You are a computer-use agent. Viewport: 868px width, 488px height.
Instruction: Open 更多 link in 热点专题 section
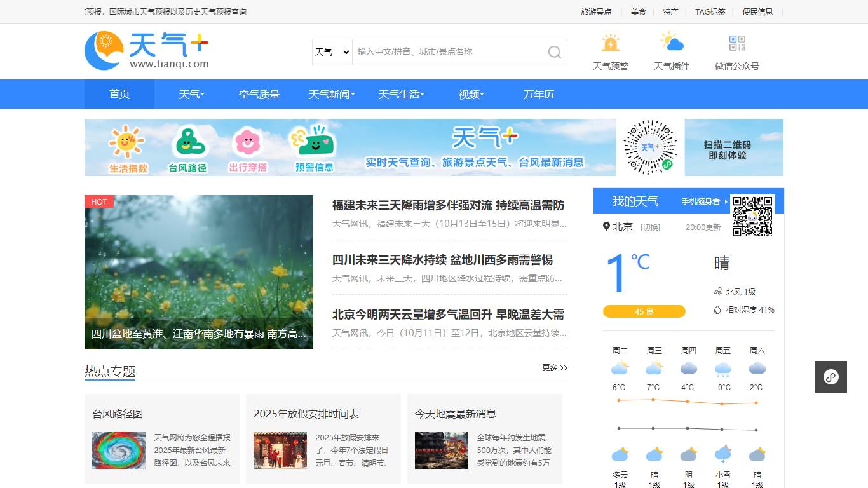pyautogui.click(x=553, y=367)
